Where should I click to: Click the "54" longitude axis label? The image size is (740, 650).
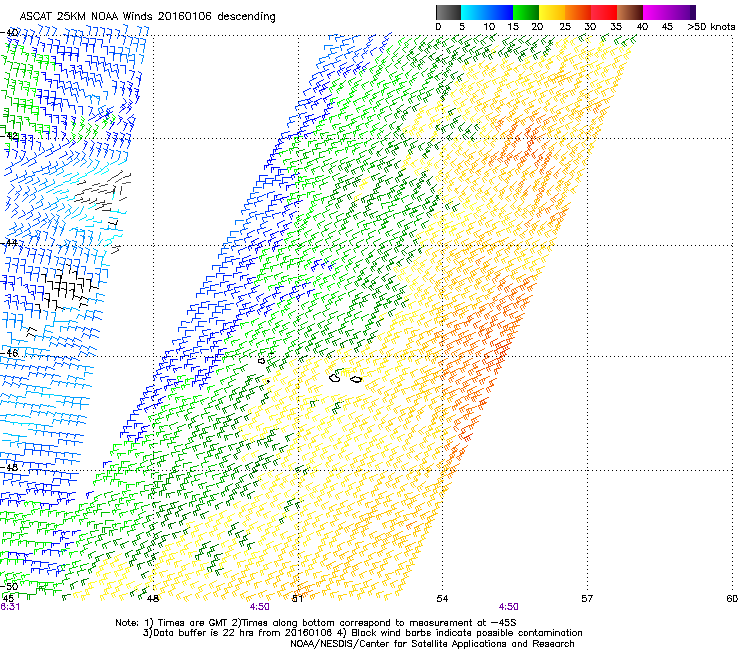click(x=442, y=599)
